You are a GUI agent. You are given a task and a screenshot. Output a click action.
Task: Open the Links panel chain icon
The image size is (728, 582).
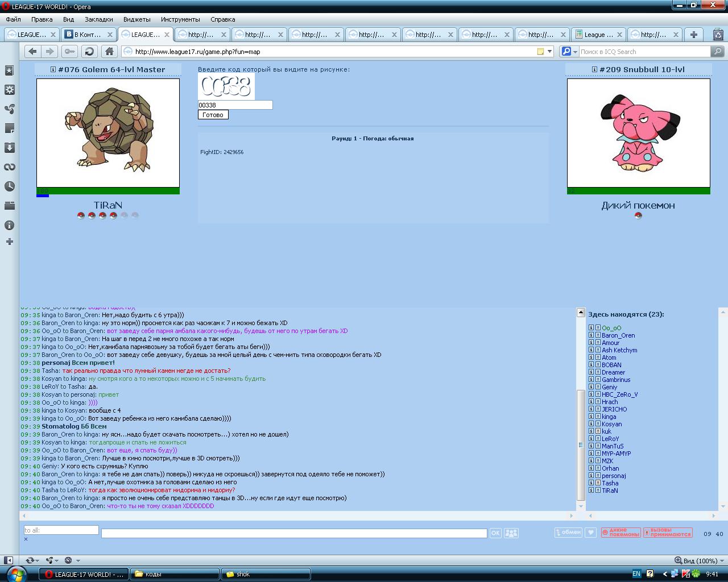(10, 167)
